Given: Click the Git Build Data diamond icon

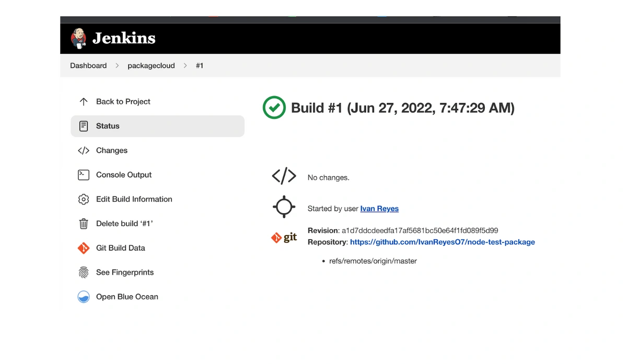Looking at the screenshot, I should 84,248.
